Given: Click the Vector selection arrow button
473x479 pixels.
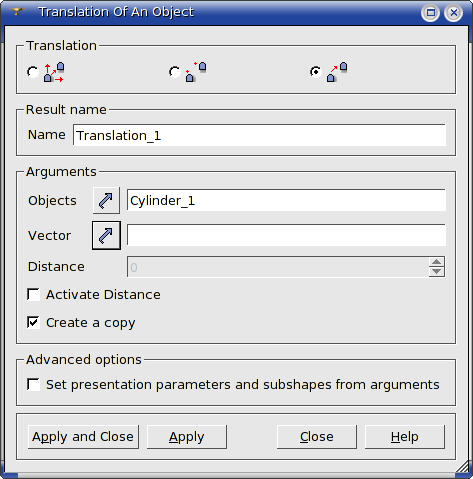Looking at the screenshot, I should pos(106,235).
